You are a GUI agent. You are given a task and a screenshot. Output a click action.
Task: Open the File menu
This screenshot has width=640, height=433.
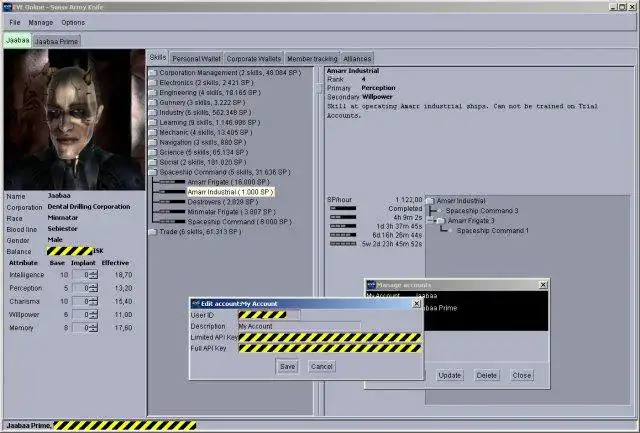click(x=15, y=22)
